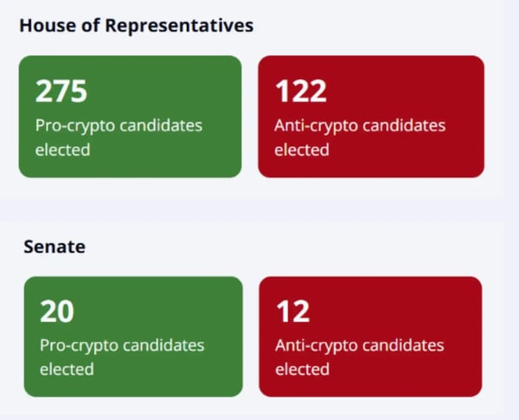This screenshot has height=420, width=519.
Task: Click the gap between House and Senate sections
Action: click(253, 210)
